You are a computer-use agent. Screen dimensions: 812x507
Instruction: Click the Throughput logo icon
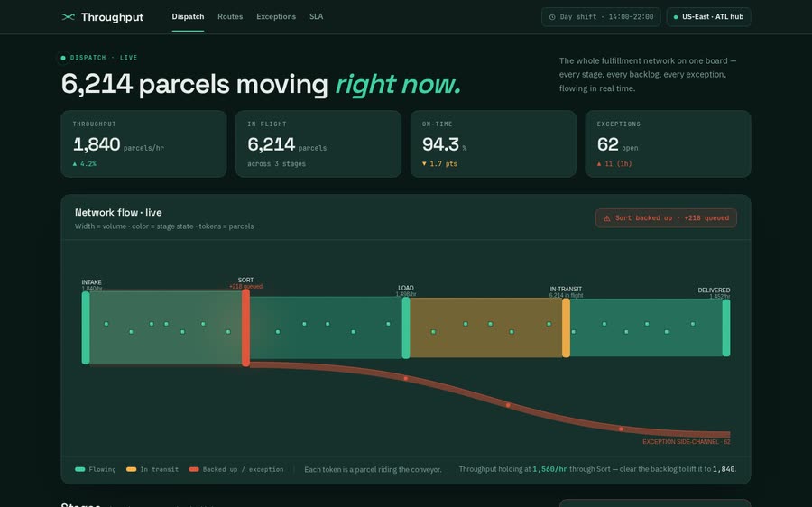click(68, 17)
